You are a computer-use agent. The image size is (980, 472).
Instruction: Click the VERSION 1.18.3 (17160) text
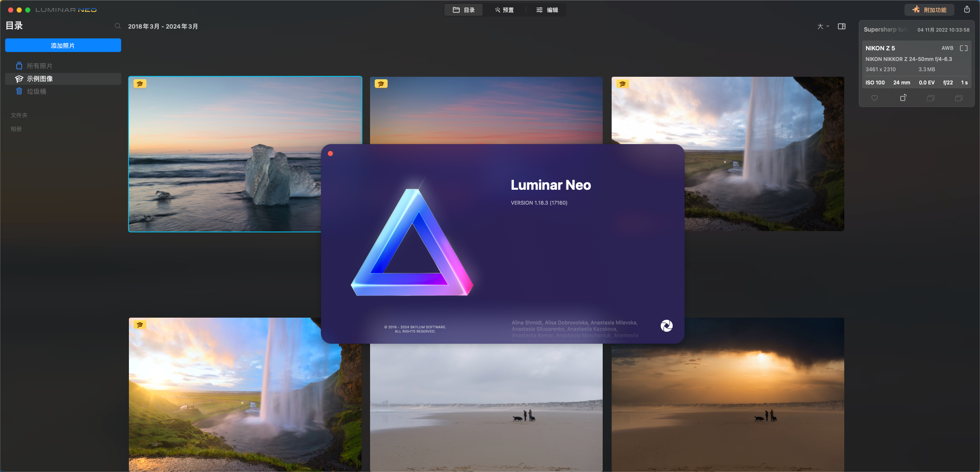pyautogui.click(x=539, y=203)
